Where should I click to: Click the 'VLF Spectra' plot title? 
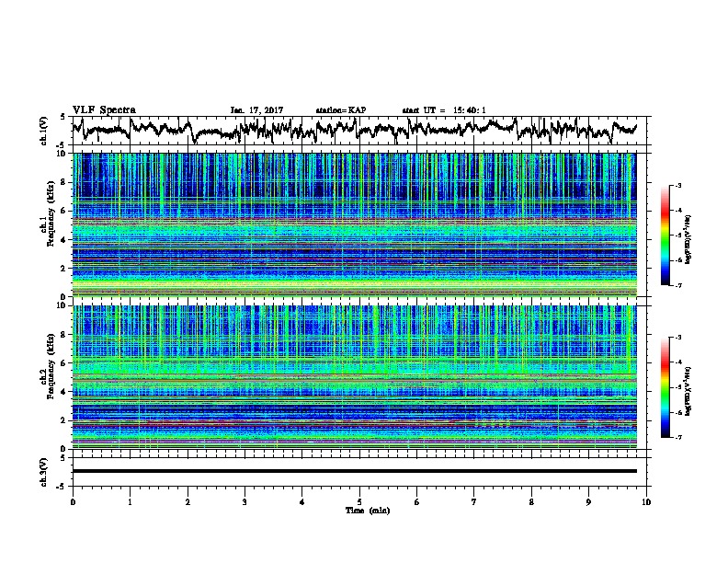104,110
